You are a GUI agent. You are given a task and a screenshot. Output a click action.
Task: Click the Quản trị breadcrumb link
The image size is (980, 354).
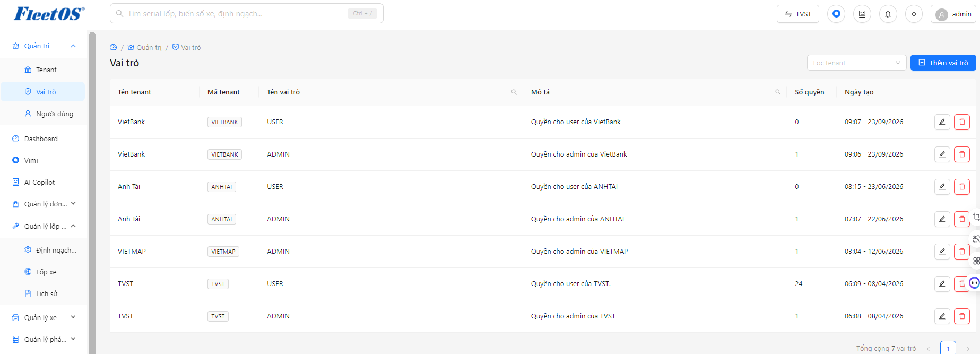144,47
